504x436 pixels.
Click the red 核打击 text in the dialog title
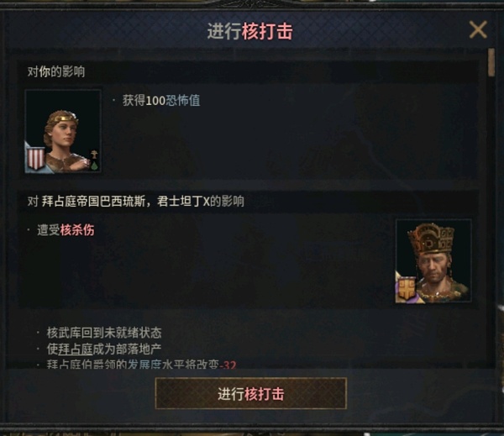pos(267,32)
